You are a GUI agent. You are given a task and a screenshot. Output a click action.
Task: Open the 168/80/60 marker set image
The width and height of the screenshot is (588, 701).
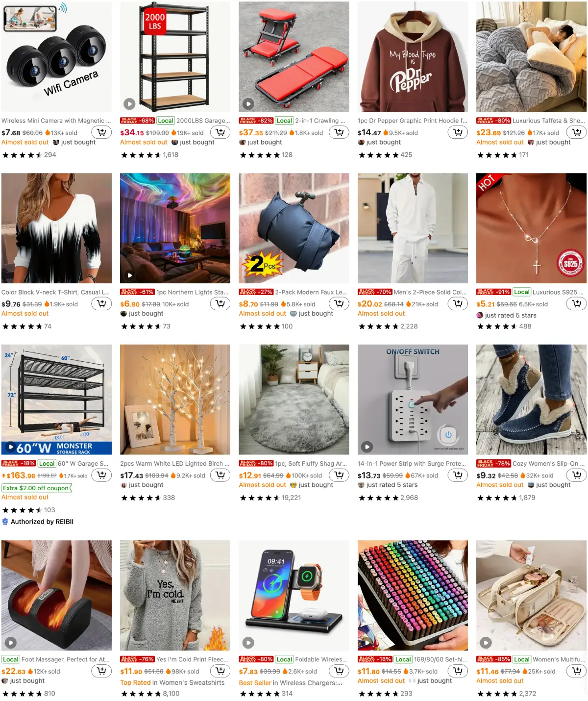pos(413,596)
